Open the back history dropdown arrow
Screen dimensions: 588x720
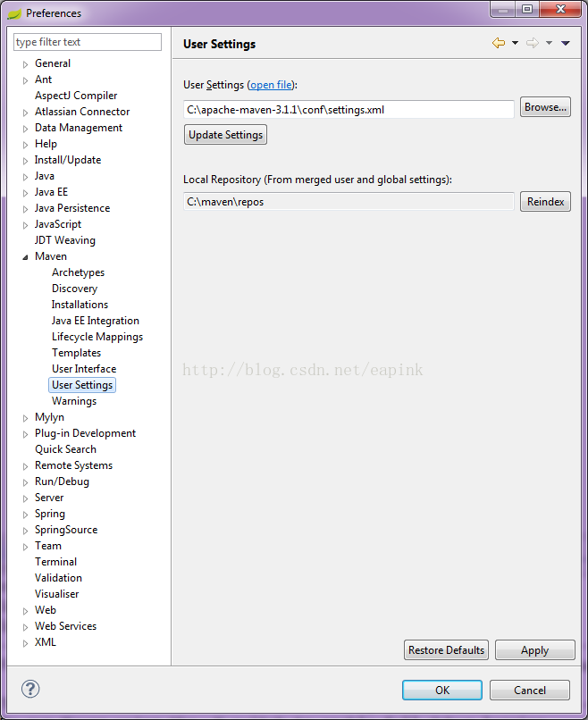pos(515,43)
